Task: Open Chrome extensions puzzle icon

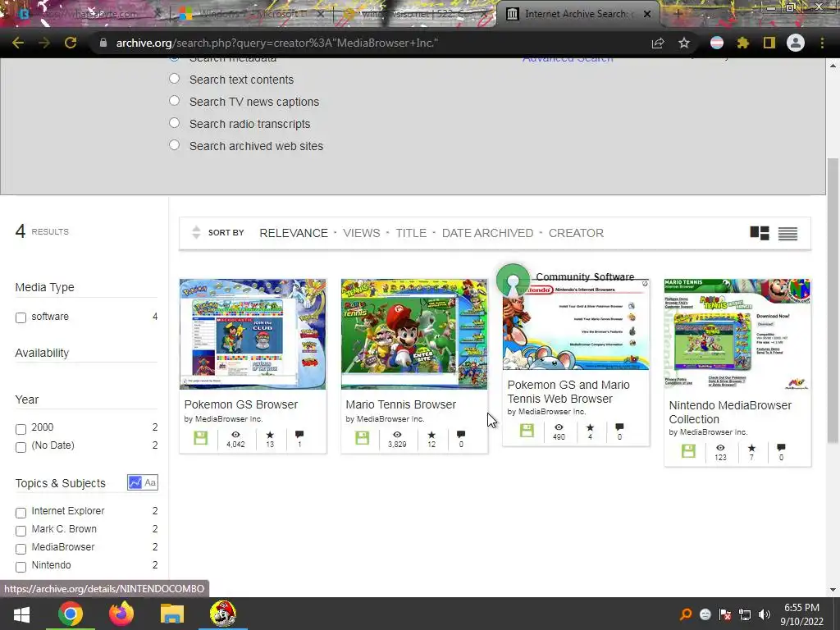Action: (743, 43)
